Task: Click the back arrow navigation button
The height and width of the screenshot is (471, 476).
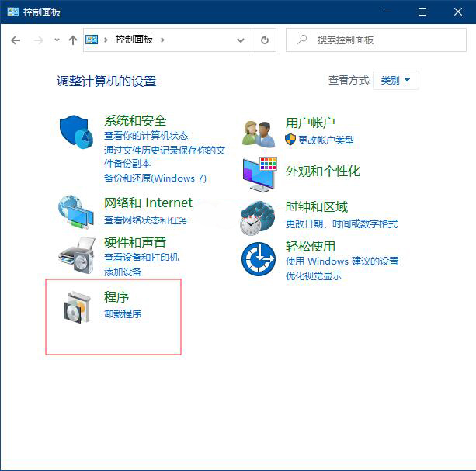Action: point(16,40)
